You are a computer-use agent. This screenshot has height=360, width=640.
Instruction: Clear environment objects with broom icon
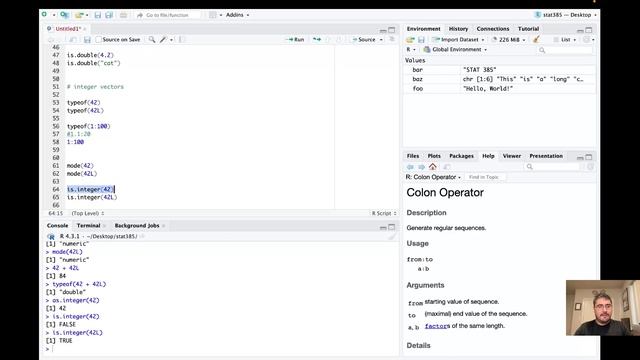pyautogui.click(x=536, y=40)
